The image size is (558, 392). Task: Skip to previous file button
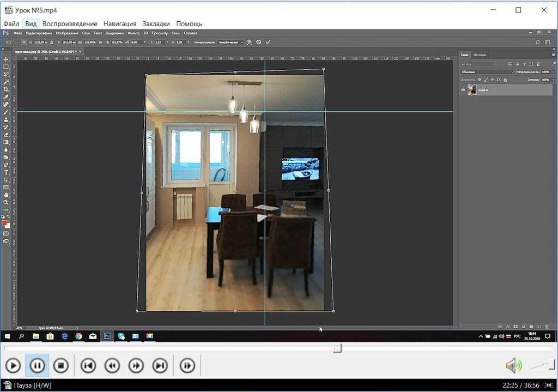pos(88,366)
